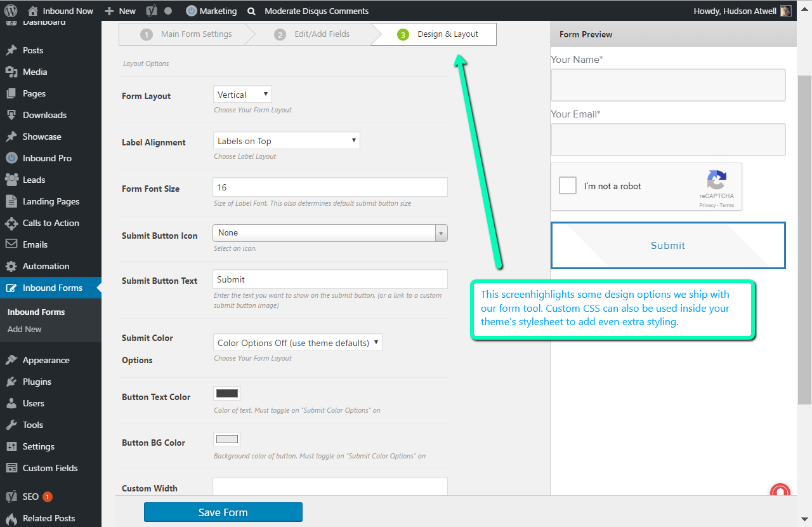Open the Dashboard menu item

pos(44,23)
